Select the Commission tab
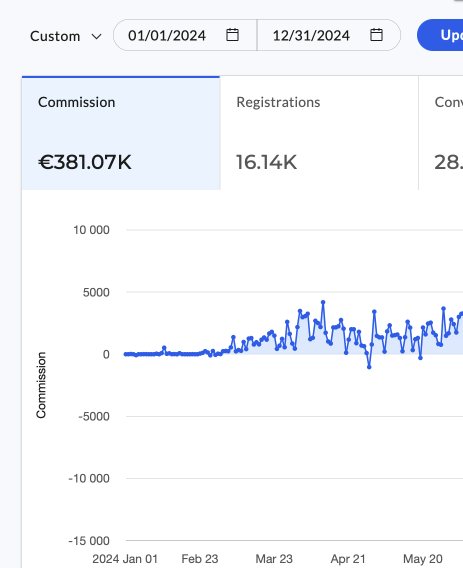The height and width of the screenshot is (568, 463). click(121, 133)
